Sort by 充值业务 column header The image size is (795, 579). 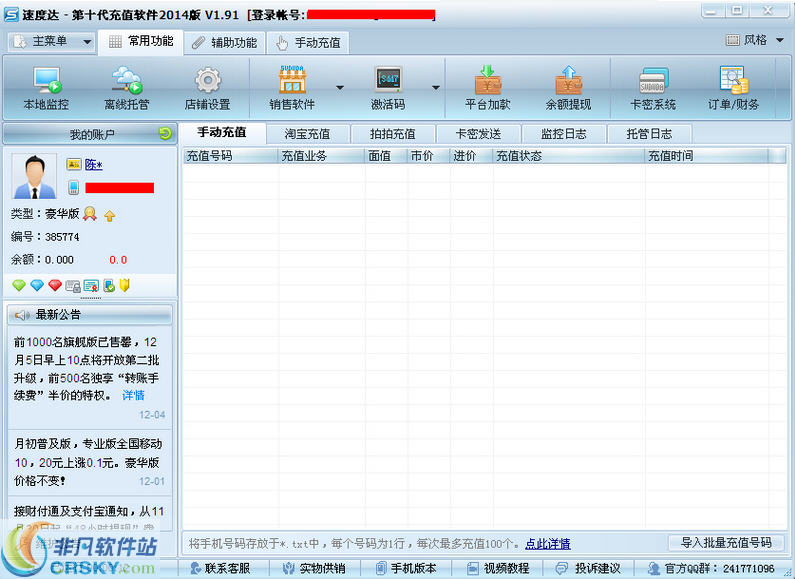pyautogui.click(x=321, y=156)
